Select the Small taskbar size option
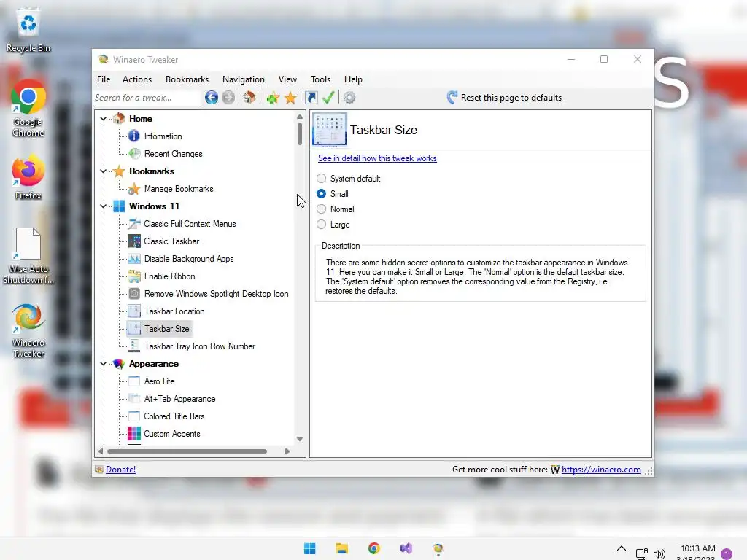The image size is (747, 560). click(322, 194)
